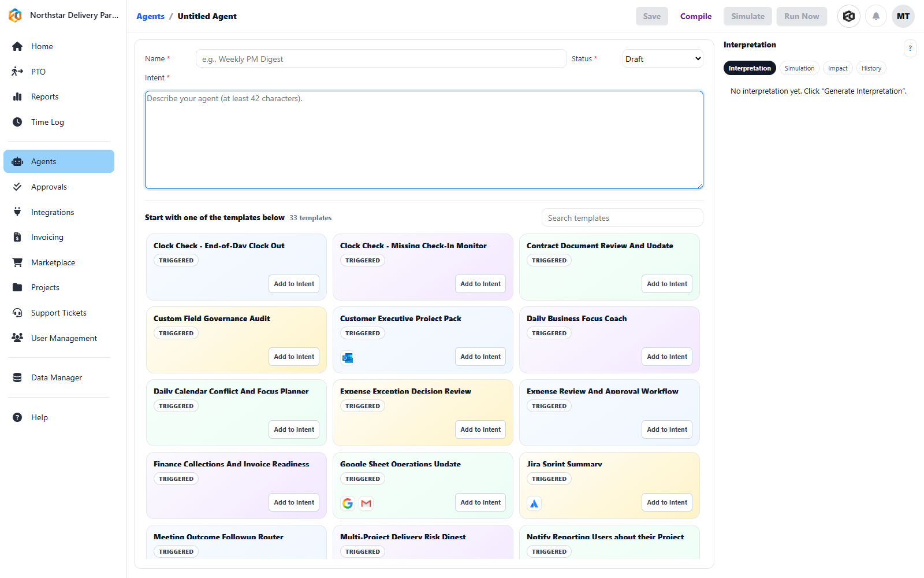Select the Agents robot icon
The height and width of the screenshot is (578, 924).
click(x=17, y=161)
